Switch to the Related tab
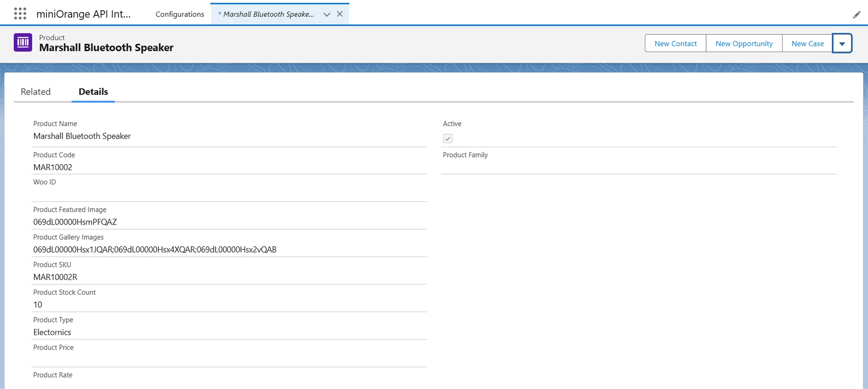868x389 pixels. pos(36,92)
